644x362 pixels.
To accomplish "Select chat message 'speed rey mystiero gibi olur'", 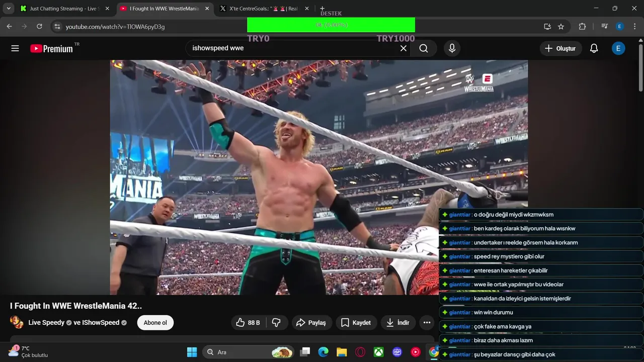I will coord(509,256).
